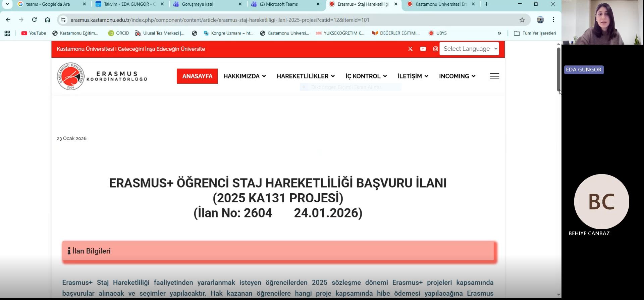Viewport: 644px width, 300px height.
Task: Click the date 23 Ocak 2026
Action: click(x=71, y=138)
